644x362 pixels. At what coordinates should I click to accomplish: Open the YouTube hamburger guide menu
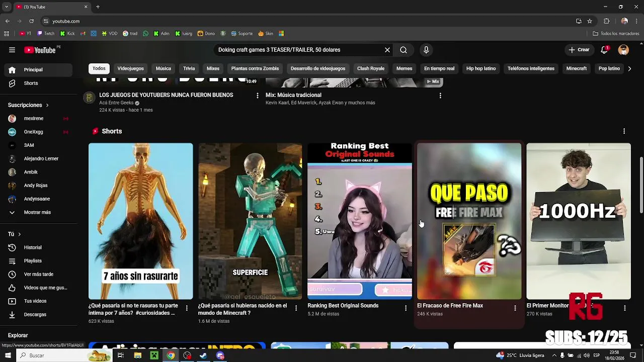pyautogui.click(x=12, y=50)
